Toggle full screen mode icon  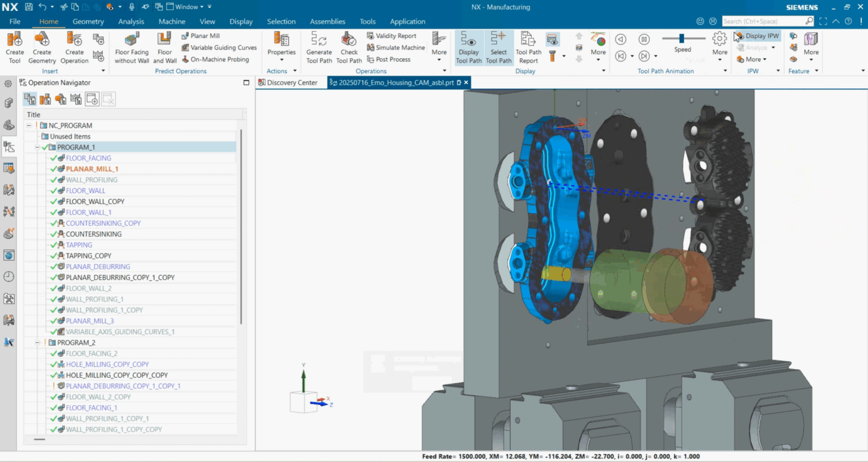pyautogui.click(x=823, y=21)
